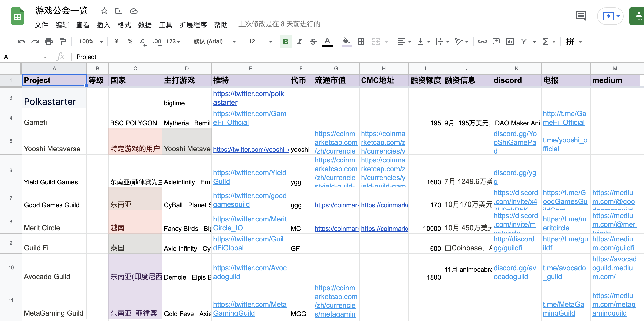Click the name box showing A1
Screen dimensions: 644x321
pos(25,57)
